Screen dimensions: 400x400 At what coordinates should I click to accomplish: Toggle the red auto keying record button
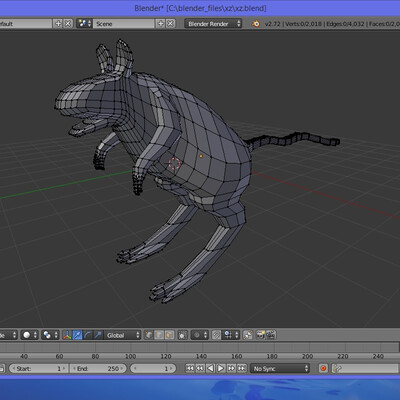[323, 368]
